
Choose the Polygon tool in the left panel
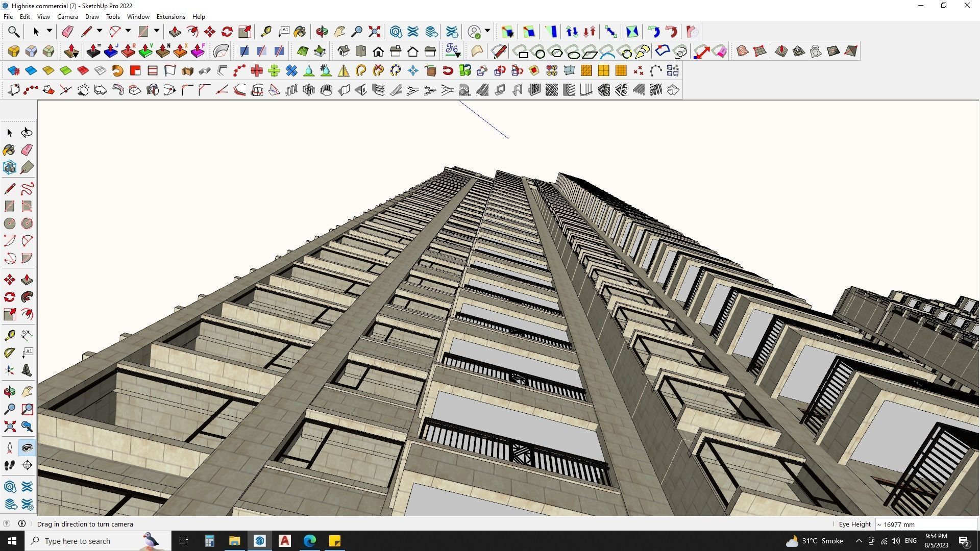27,223
